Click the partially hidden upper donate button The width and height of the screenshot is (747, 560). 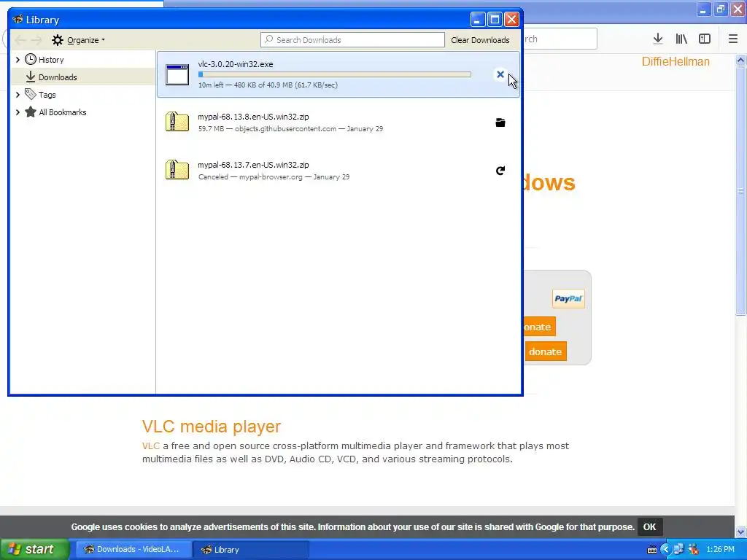pos(539,327)
